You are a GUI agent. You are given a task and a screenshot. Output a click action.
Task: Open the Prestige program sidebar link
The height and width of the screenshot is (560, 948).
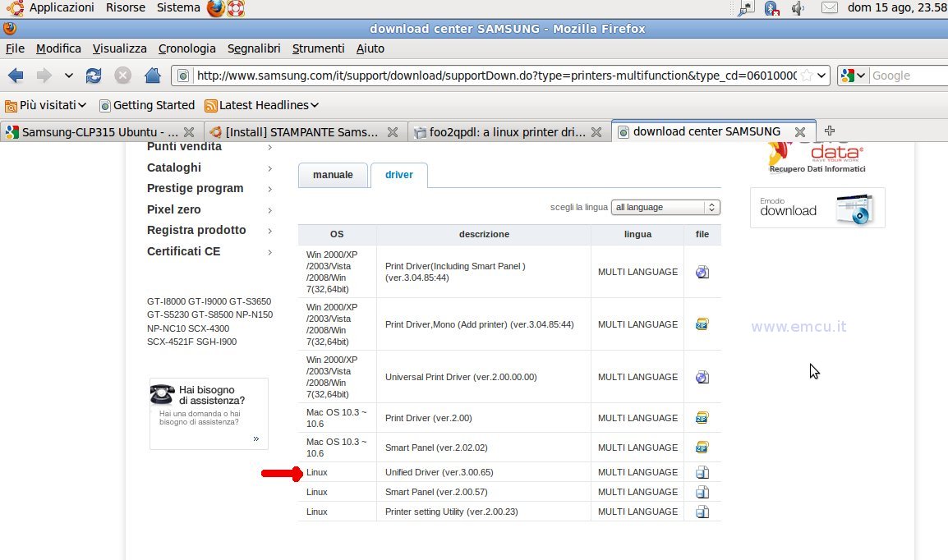196,189
